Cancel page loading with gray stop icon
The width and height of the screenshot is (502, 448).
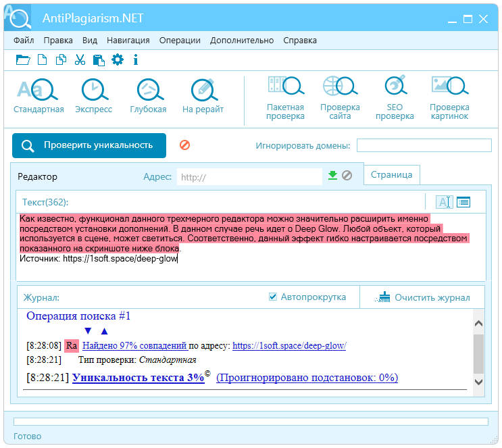pos(347,176)
